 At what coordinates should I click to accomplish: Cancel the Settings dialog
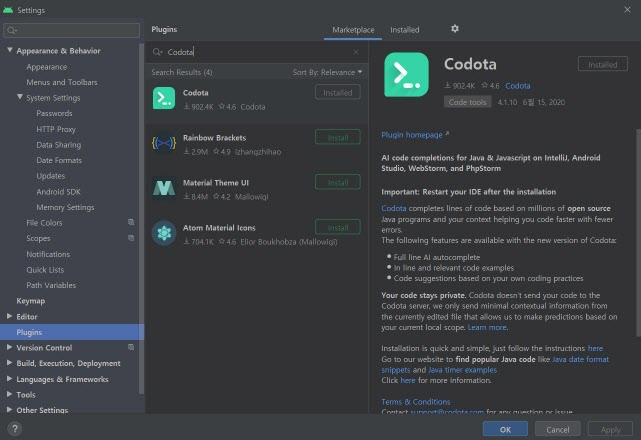[558, 429]
